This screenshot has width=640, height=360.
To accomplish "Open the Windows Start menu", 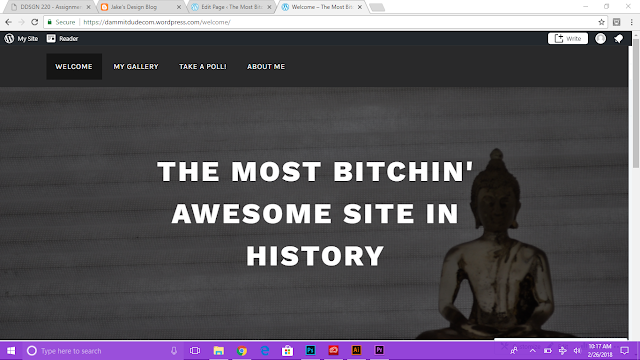I will click(11, 351).
